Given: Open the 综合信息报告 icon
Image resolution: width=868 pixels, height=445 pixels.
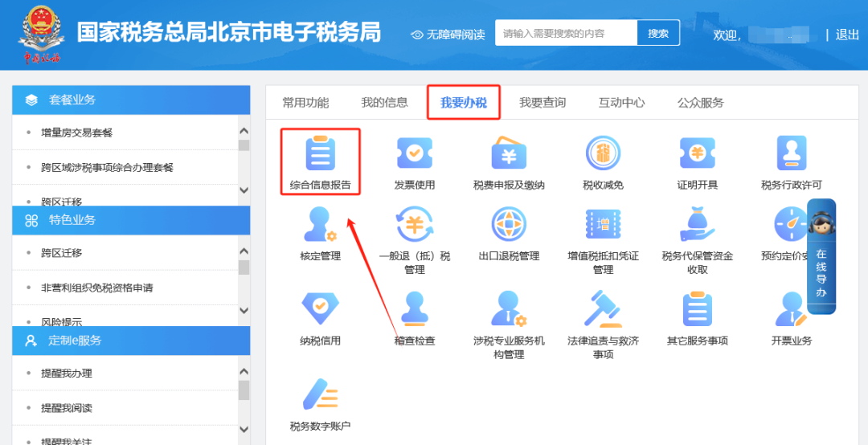Looking at the screenshot, I should (321, 153).
